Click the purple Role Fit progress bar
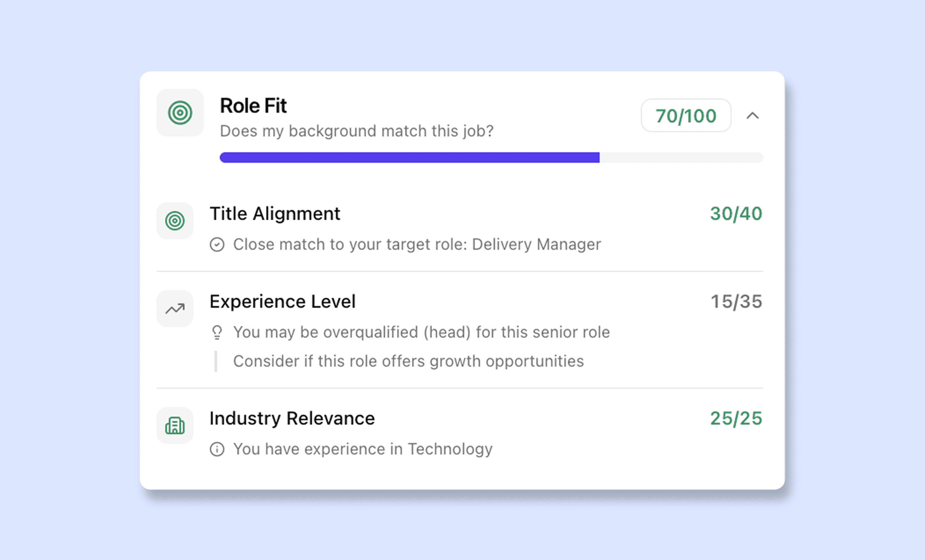Screen dimensions: 925x560 click(409, 157)
